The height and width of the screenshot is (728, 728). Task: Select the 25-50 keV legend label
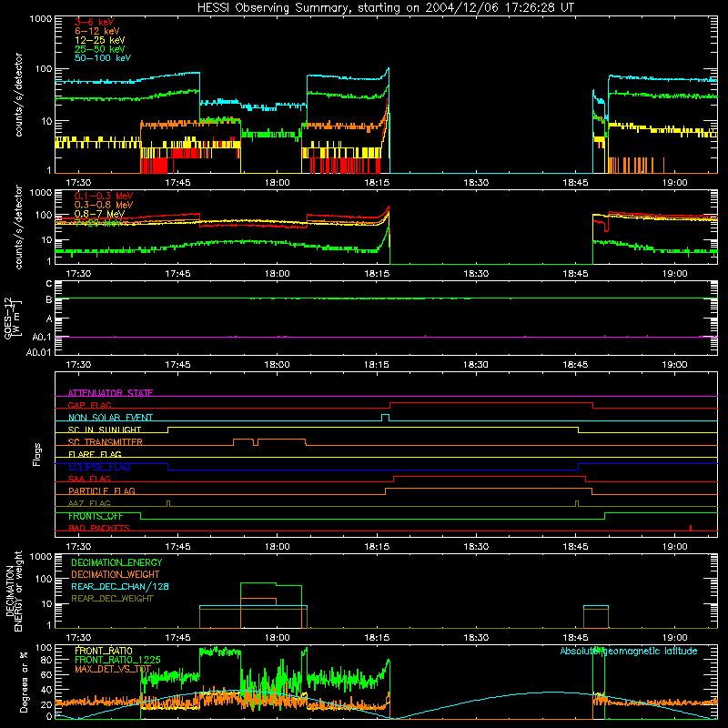100,49
